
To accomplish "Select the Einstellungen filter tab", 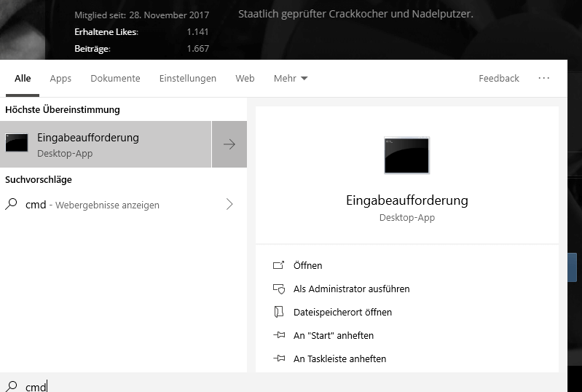I will click(188, 78).
